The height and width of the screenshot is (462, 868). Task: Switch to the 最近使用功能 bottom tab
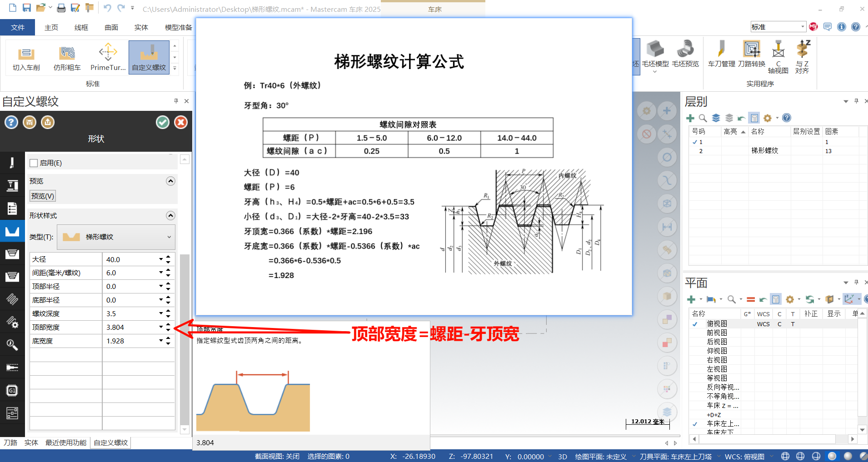[66, 442]
